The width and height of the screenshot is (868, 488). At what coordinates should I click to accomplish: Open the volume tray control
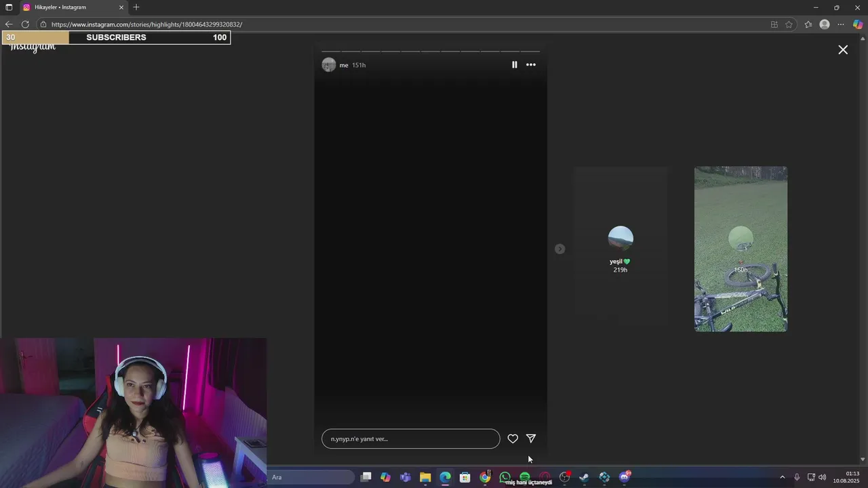tap(823, 477)
